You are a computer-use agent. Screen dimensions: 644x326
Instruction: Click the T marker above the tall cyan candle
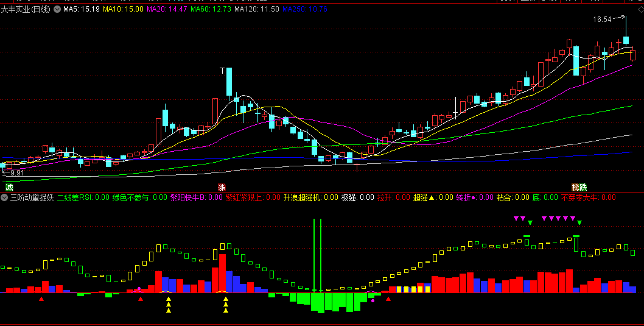pyautogui.click(x=222, y=71)
